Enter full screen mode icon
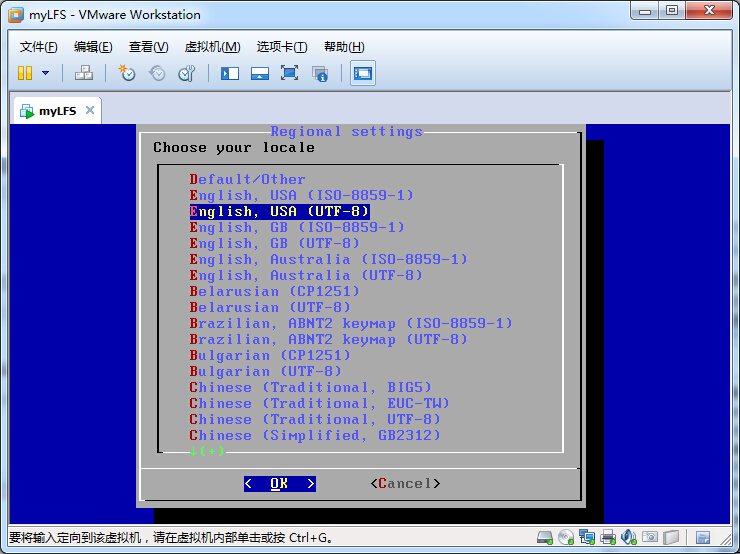This screenshot has width=740, height=554. point(289,73)
